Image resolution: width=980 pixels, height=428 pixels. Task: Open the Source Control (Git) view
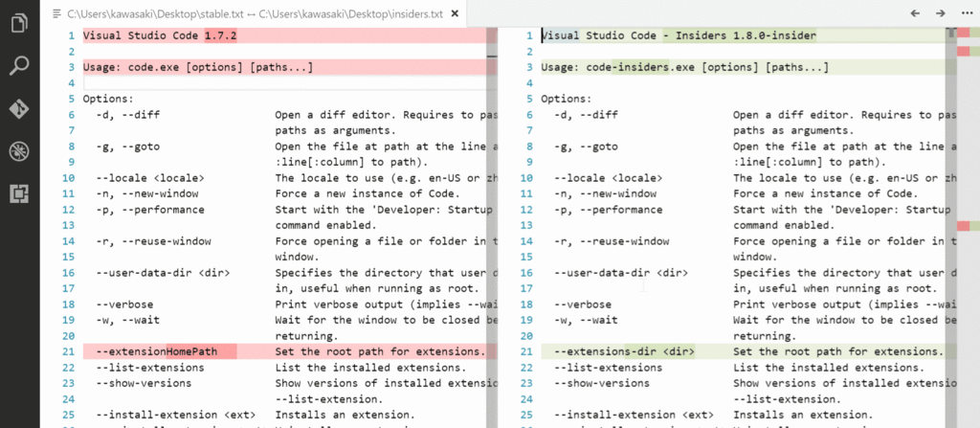click(19, 108)
